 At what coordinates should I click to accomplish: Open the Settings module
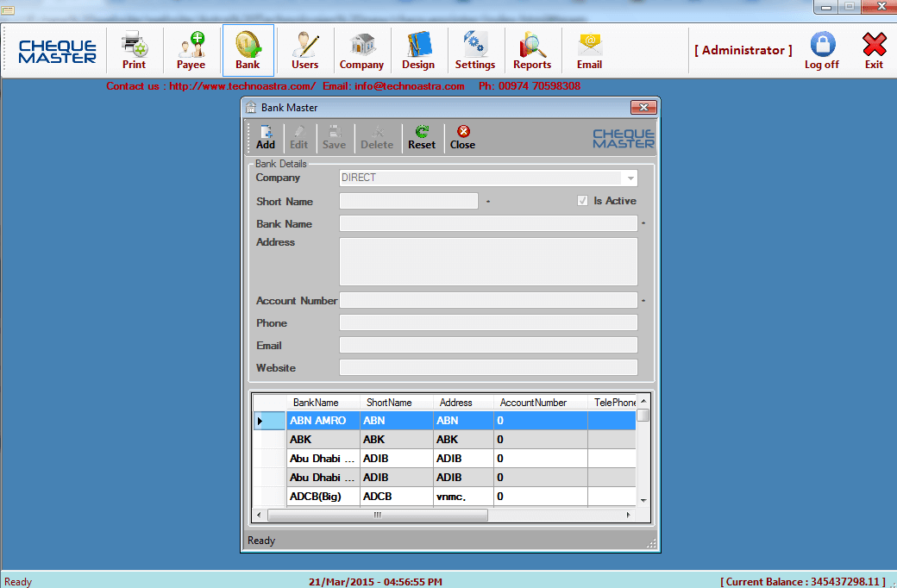(x=475, y=51)
